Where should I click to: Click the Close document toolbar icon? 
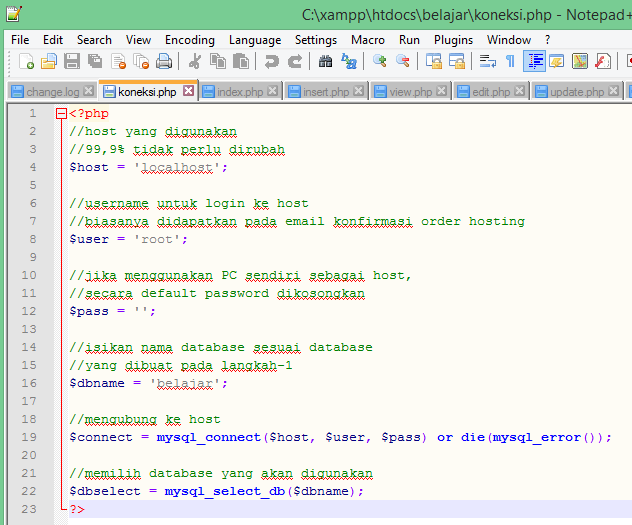pos(118,62)
